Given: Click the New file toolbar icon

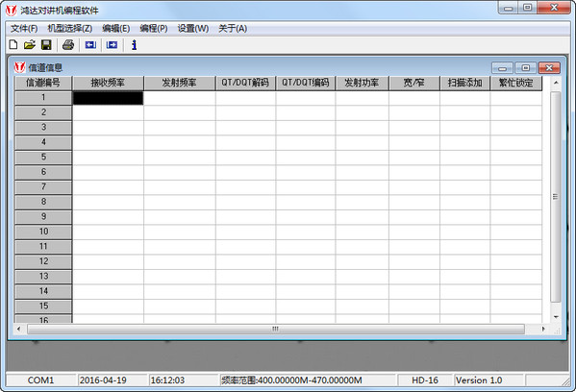Looking at the screenshot, I should coord(13,45).
